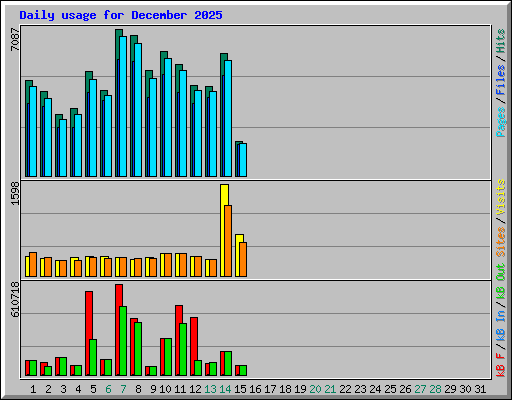512x400 pixels.
Task: Click day 9 on the x-axis
Action: click(x=153, y=389)
